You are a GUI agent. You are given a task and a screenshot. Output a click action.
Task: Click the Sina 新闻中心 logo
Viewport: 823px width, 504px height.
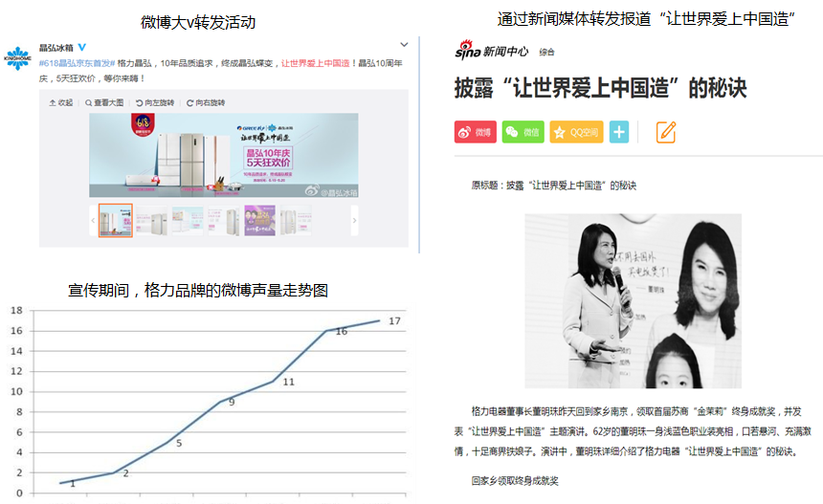click(491, 51)
